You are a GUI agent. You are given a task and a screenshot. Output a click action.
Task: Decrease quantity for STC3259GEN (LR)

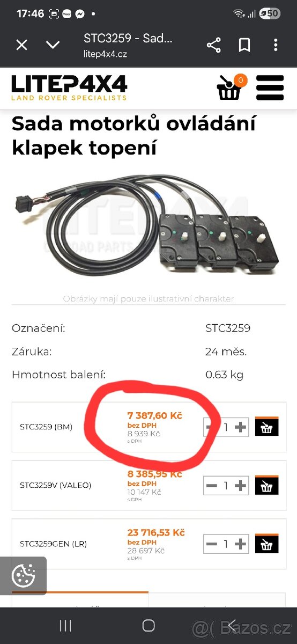(x=212, y=544)
